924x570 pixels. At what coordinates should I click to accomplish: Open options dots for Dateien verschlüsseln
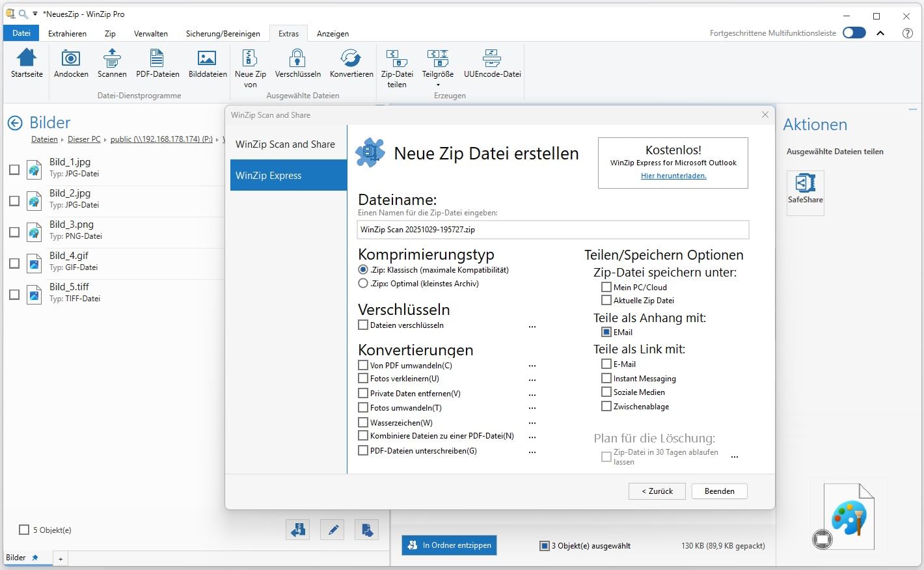tap(532, 327)
